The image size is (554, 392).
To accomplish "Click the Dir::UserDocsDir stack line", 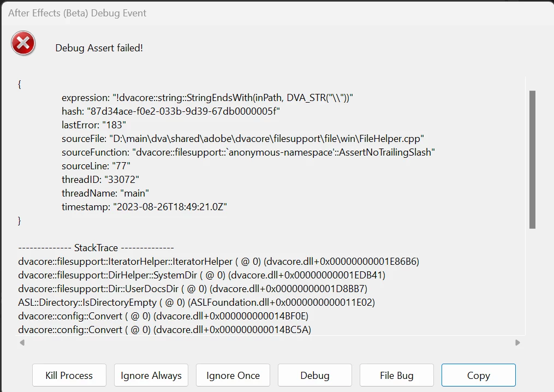I will click(193, 289).
